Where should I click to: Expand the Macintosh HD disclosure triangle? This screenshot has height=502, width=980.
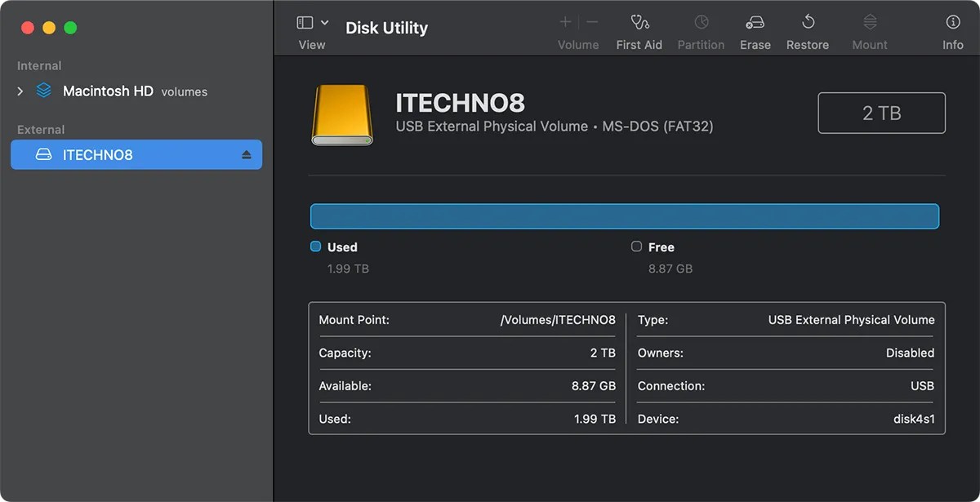click(x=20, y=91)
